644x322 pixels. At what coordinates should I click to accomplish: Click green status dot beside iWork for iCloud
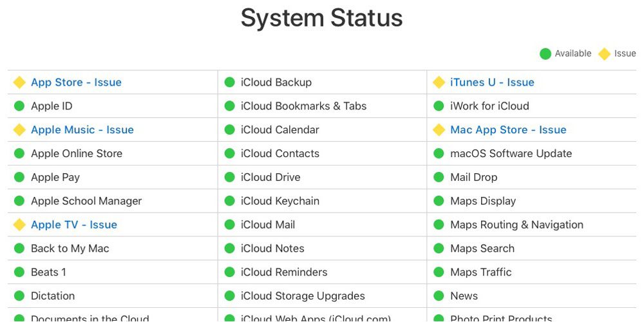(x=439, y=106)
